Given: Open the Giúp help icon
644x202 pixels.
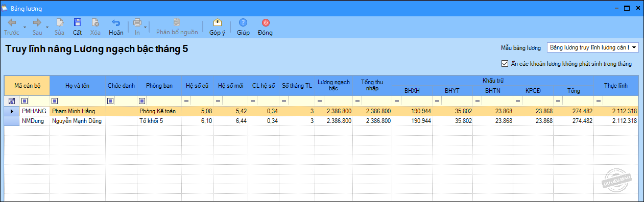Looking at the screenshot, I should pos(243,22).
